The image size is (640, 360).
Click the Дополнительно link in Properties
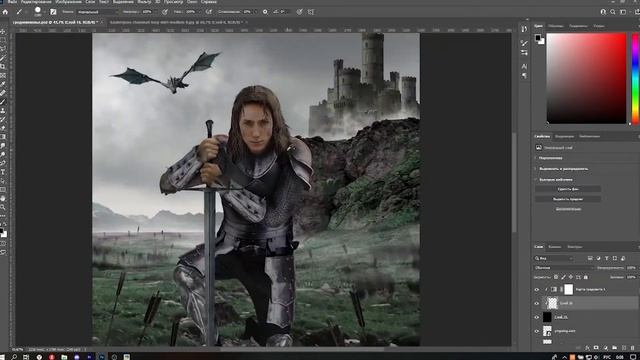(x=568, y=209)
